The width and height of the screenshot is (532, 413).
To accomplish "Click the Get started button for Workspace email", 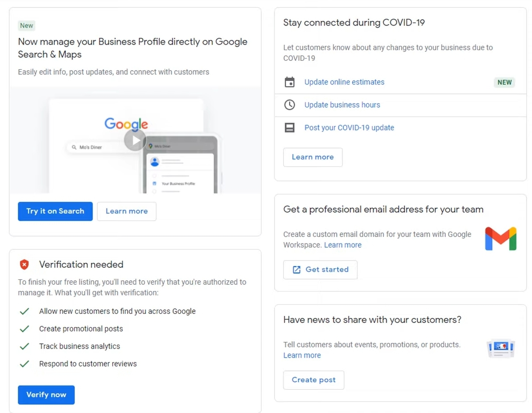I will 320,270.
